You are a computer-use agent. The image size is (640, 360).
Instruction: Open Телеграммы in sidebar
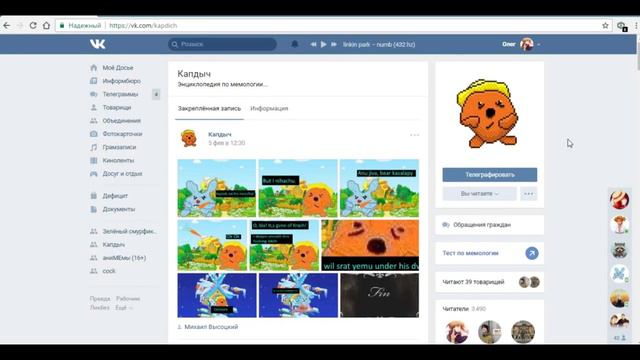120,94
